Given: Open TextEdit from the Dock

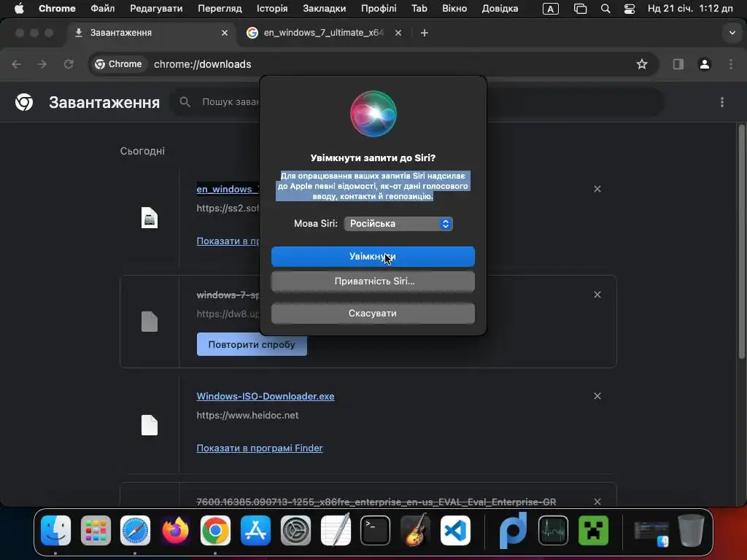Looking at the screenshot, I should pyautogui.click(x=336, y=530).
